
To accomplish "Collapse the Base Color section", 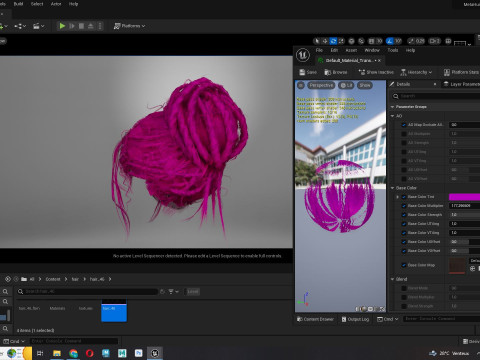I will click(392, 188).
